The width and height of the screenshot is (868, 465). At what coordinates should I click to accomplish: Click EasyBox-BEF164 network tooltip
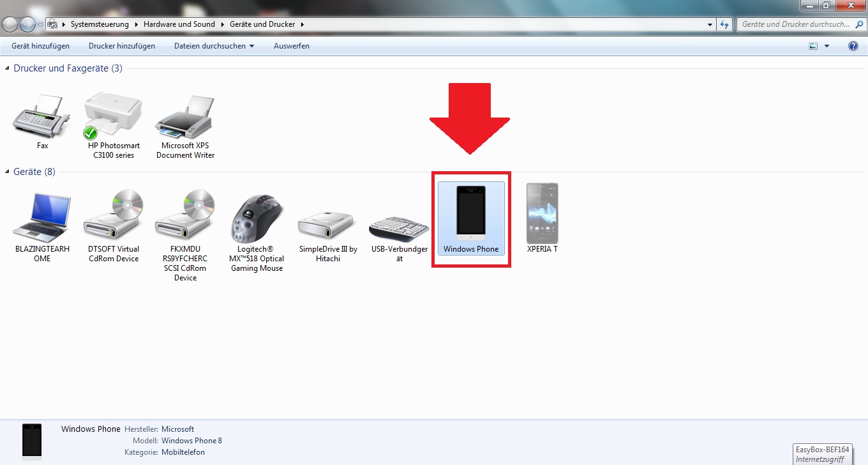pyautogui.click(x=823, y=454)
